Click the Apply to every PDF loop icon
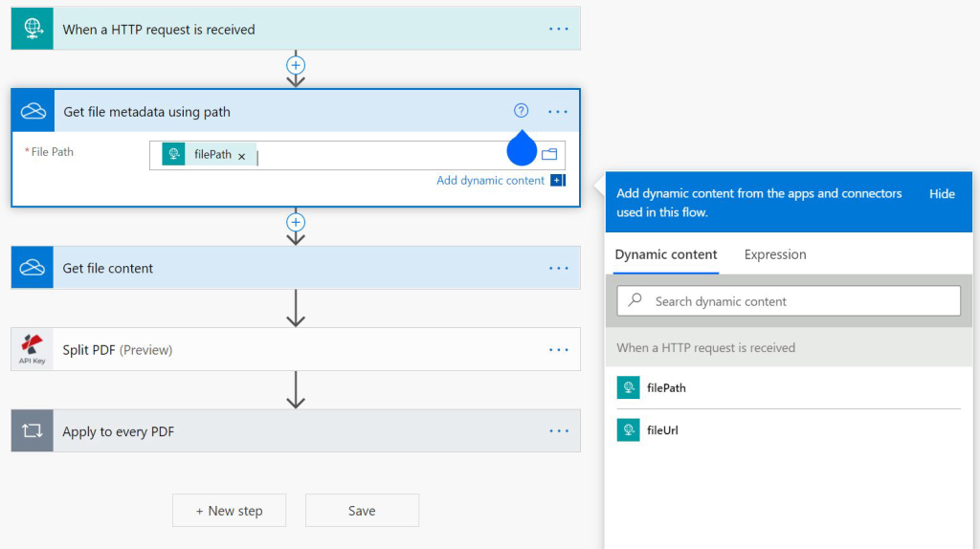Screen dimensions: 980x549 (33, 431)
